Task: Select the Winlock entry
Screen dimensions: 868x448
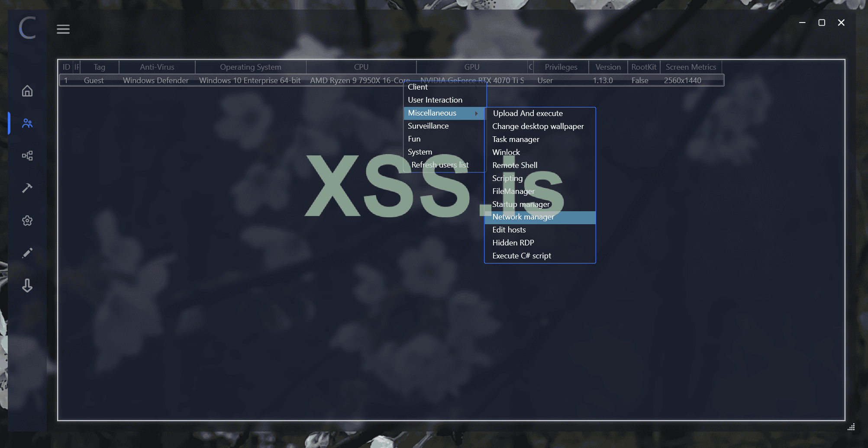Action: (540, 152)
